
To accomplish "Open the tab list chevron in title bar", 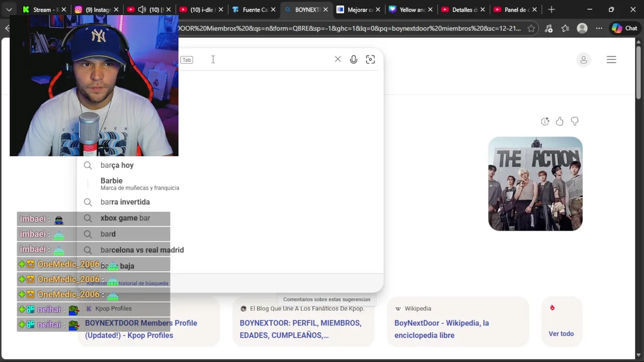I will click(9, 10).
